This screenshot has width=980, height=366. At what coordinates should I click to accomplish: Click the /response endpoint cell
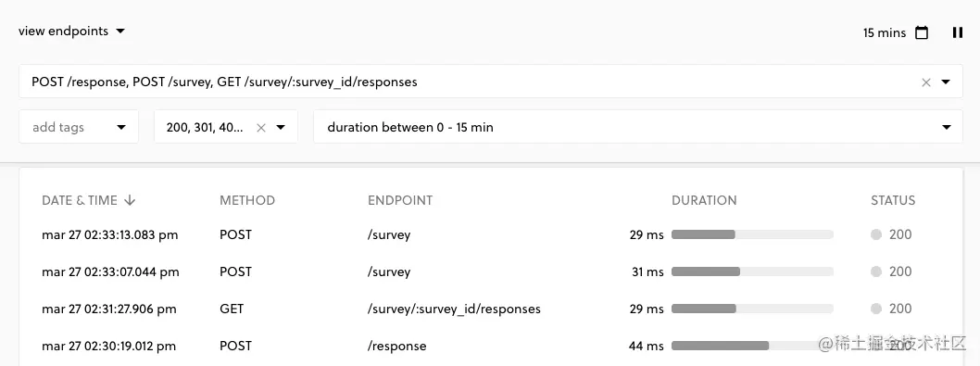(x=396, y=346)
